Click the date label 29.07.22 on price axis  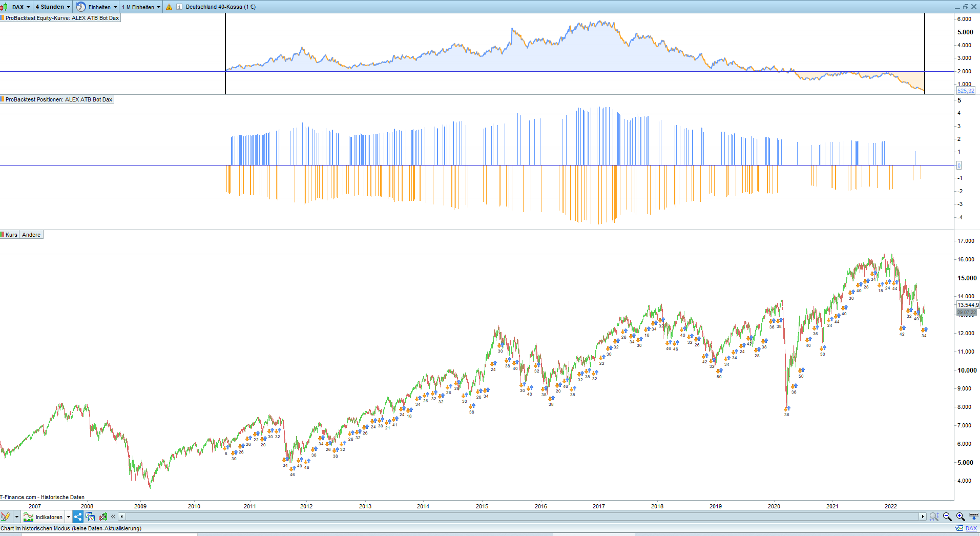pyautogui.click(x=967, y=313)
